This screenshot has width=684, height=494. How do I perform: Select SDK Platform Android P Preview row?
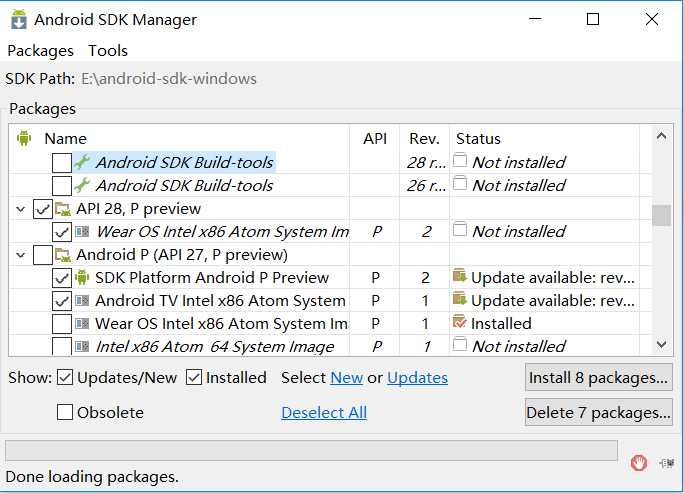click(x=330, y=278)
